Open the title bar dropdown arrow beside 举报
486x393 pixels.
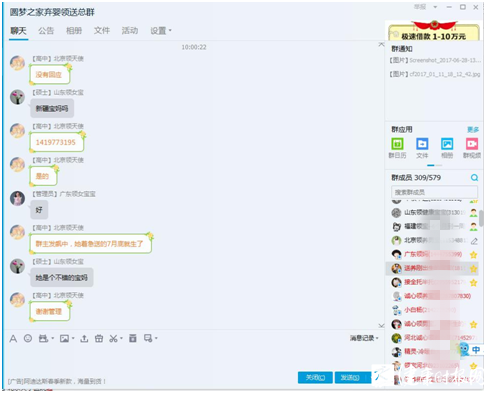tap(435, 7)
